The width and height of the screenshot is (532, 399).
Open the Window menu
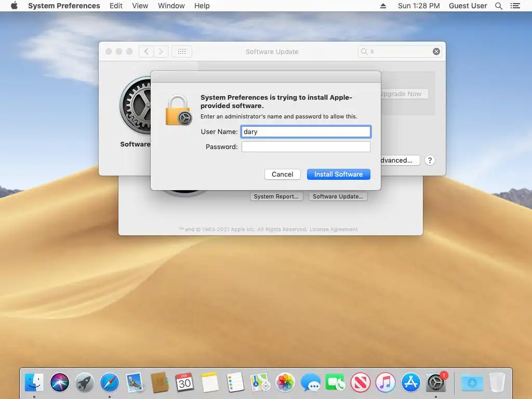[x=171, y=6]
